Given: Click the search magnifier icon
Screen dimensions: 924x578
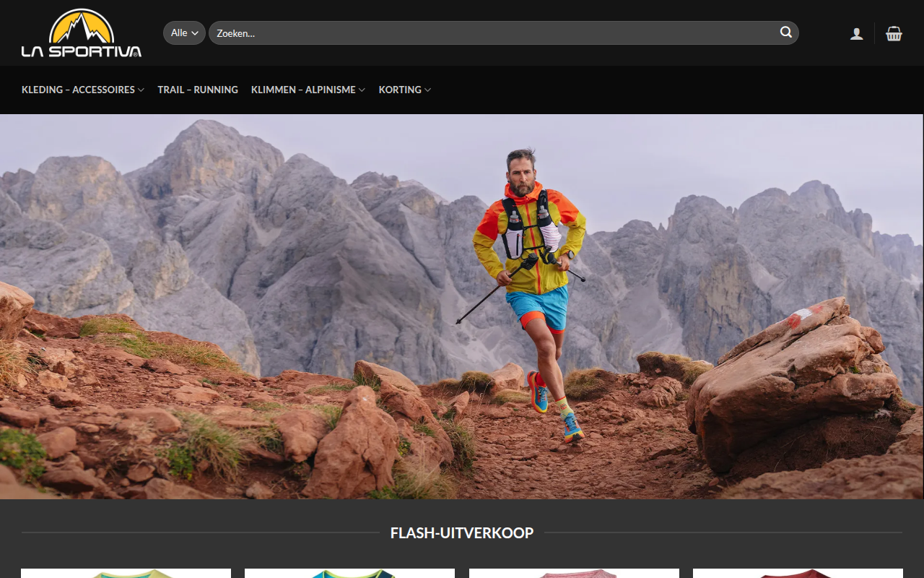Looking at the screenshot, I should coord(786,33).
